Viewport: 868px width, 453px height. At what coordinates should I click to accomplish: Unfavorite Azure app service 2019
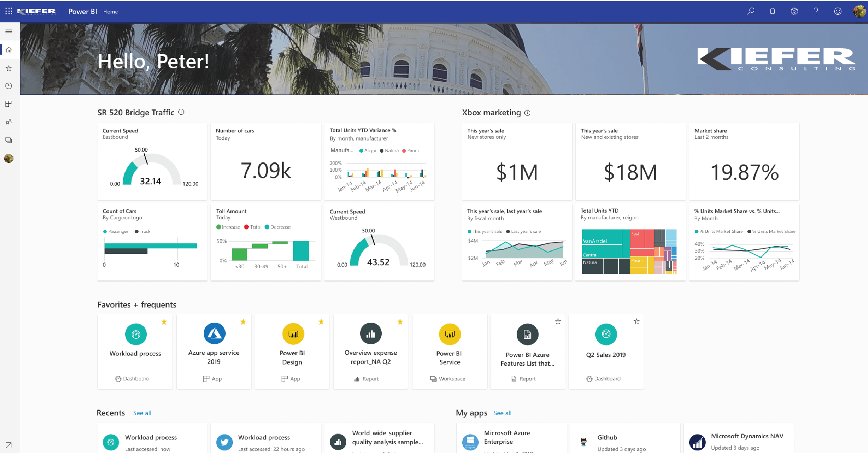(x=243, y=322)
